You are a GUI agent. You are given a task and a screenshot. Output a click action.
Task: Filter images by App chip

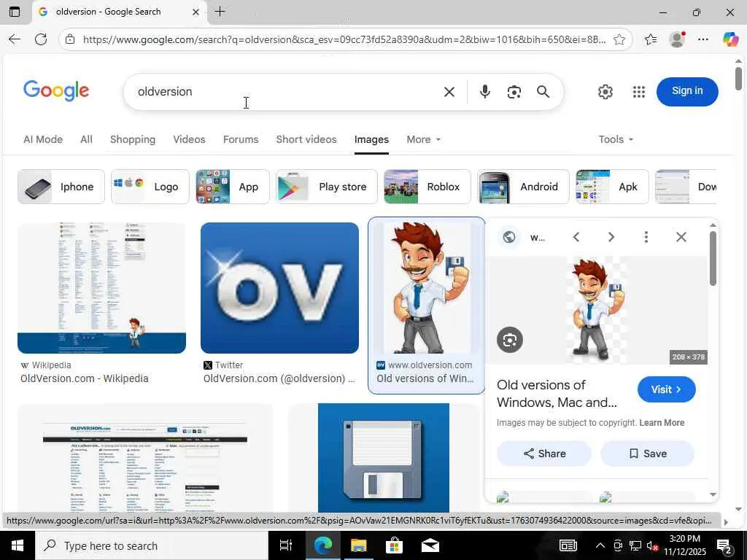(x=233, y=187)
